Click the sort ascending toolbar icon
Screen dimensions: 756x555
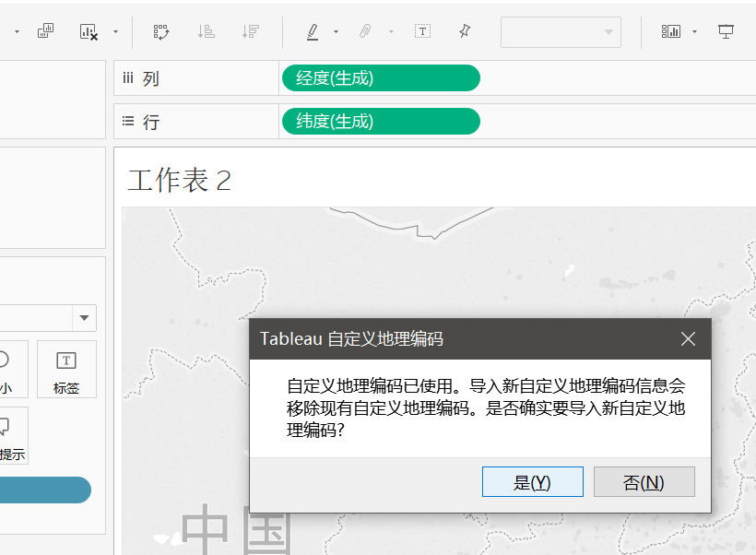[x=206, y=32]
